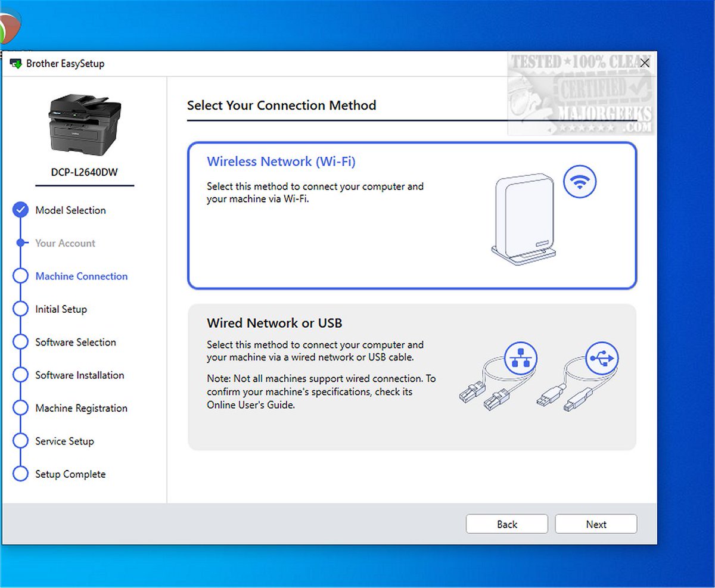Screen dimensions: 715x588
Task: Click the wired network icon
Action: click(521, 359)
